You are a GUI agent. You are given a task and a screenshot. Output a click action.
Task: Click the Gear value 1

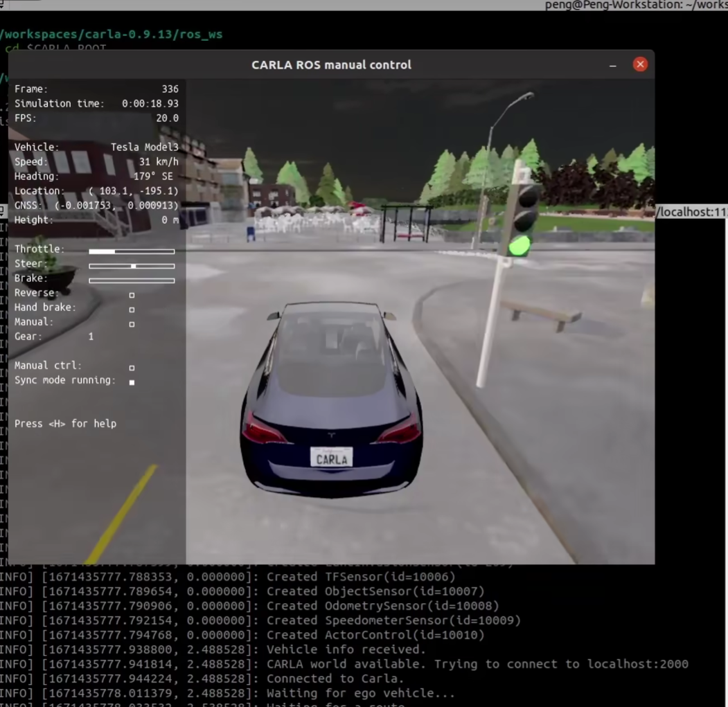(91, 337)
